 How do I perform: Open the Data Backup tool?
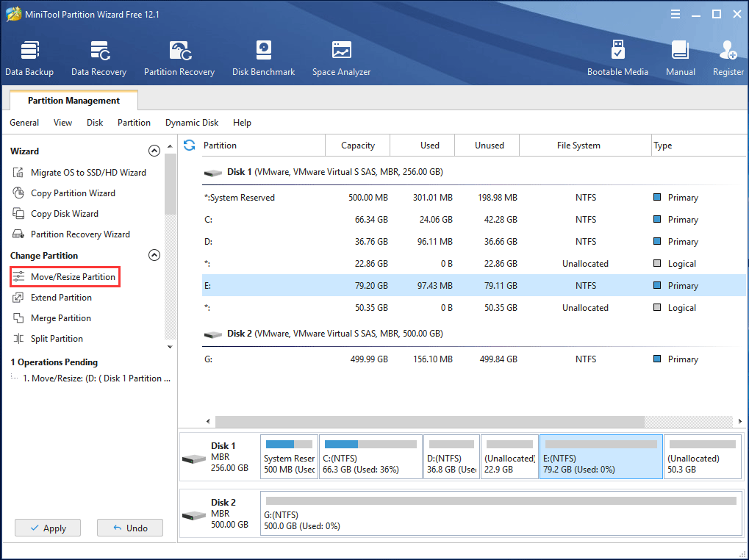[29, 59]
